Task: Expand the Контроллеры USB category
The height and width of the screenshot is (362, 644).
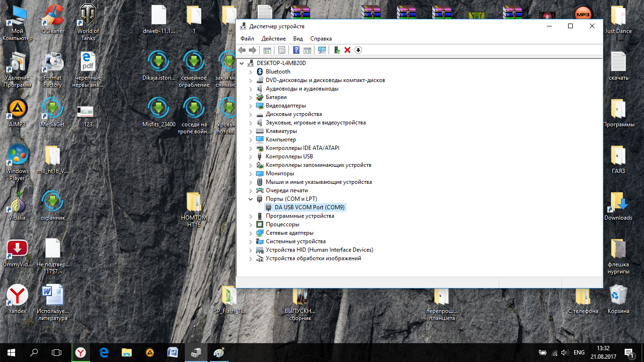Action: pyautogui.click(x=251, y=156)
